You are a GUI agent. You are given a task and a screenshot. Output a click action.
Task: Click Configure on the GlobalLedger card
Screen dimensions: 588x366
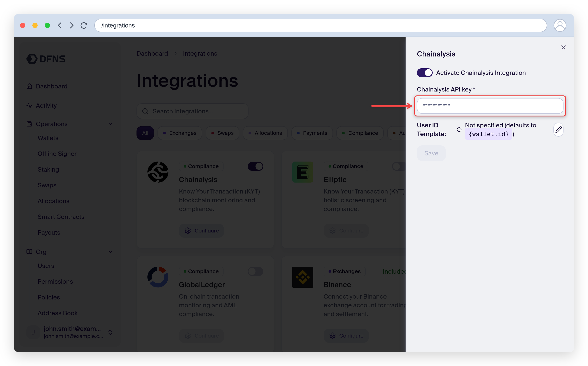pyautogui.click(x=201, y=336)
